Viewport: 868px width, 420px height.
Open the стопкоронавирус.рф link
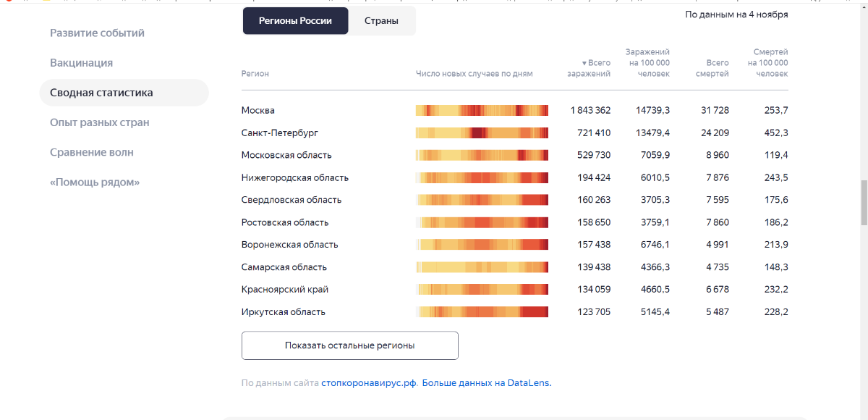369,383
